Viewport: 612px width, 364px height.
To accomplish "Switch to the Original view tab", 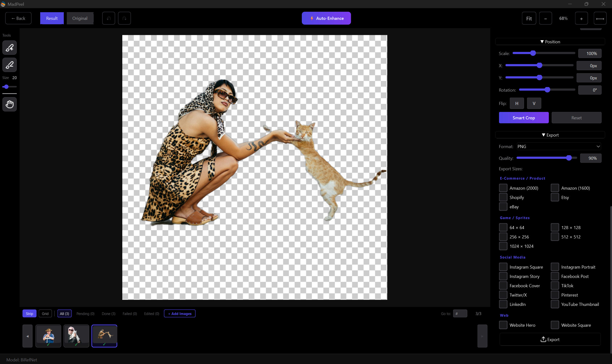I will click(80, 18).
